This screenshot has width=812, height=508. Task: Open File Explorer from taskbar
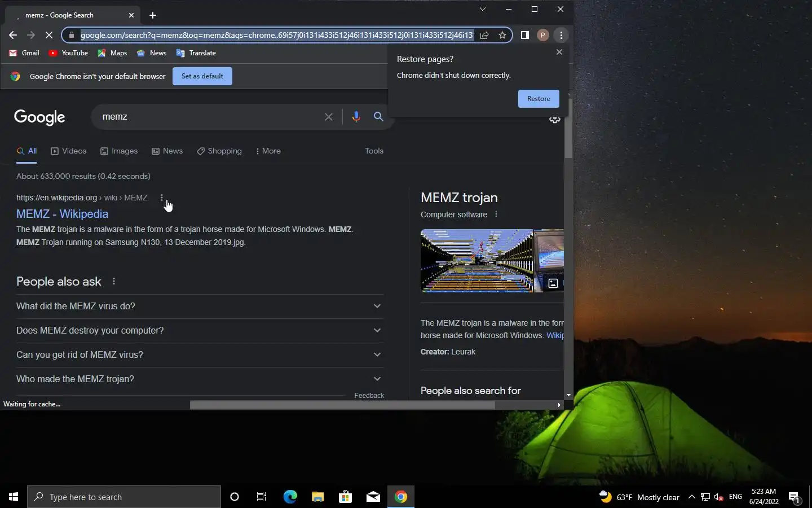pos(317,497)
